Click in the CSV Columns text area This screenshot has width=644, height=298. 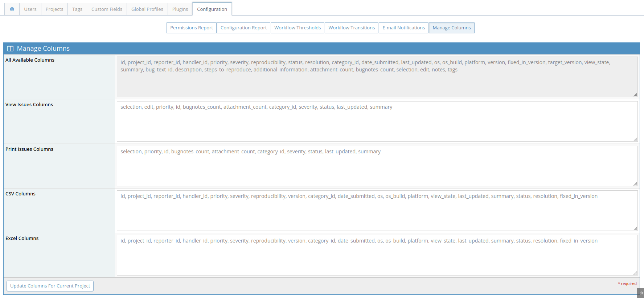coord(377,211)
